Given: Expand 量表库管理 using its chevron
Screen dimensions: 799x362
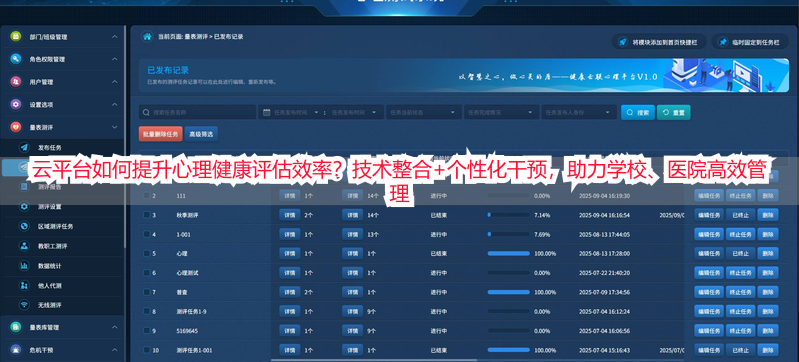Looking at the screenshot, I should [x=115, y=327].
